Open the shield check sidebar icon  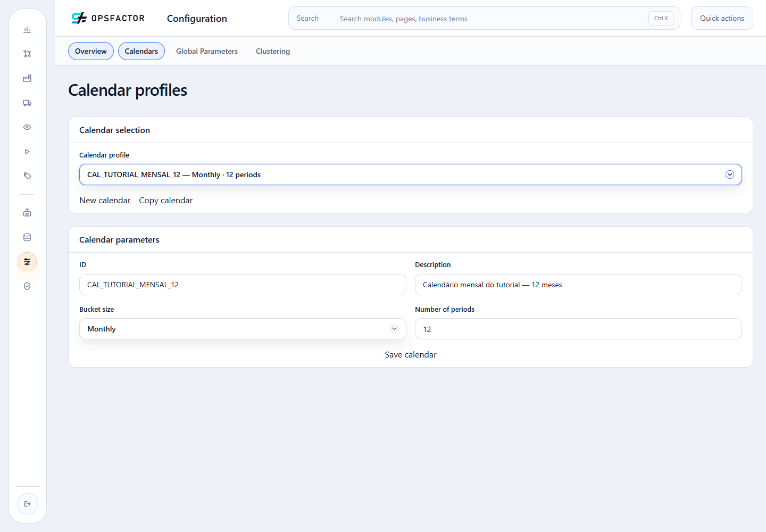pos(27,286)
